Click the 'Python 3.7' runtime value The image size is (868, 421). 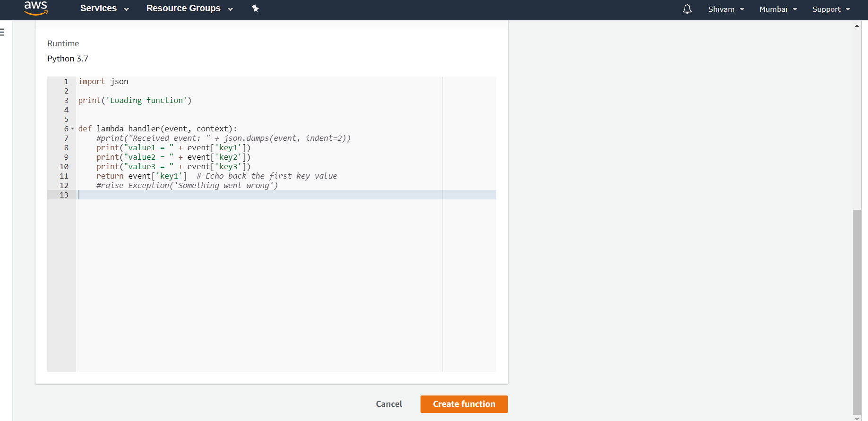68,59
